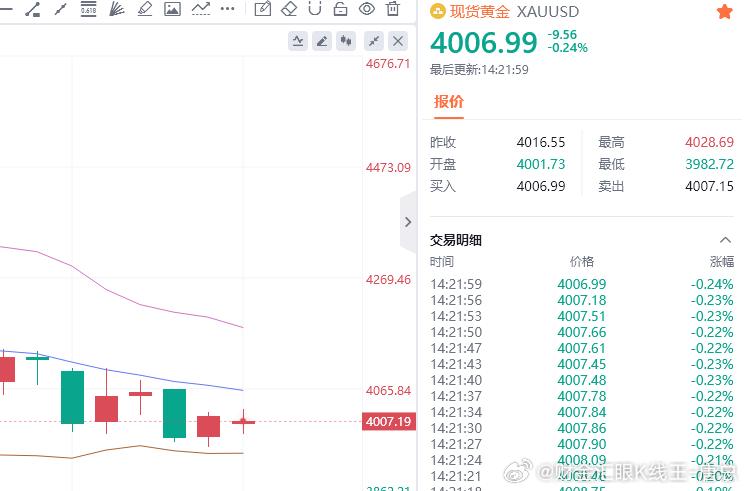Select the trade price 4007.48
Viewport: 746px width, 491px height.
tap(581, 380)
